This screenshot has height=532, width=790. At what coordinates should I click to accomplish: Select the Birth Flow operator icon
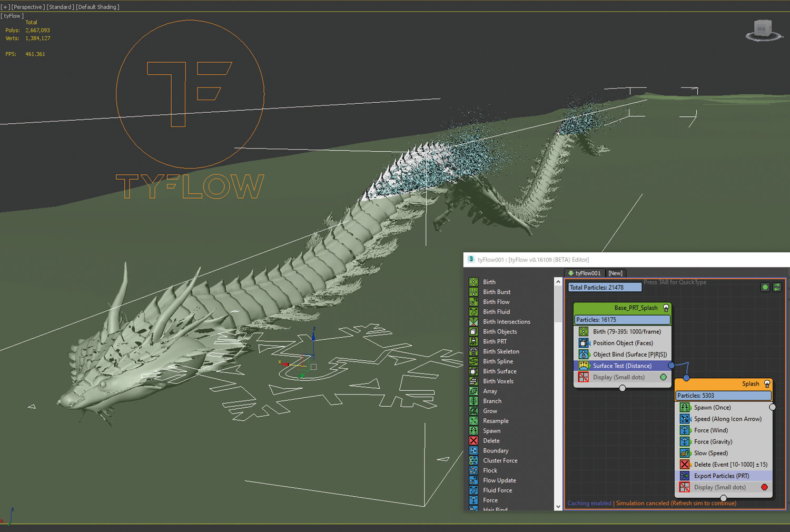click(473, 302)
